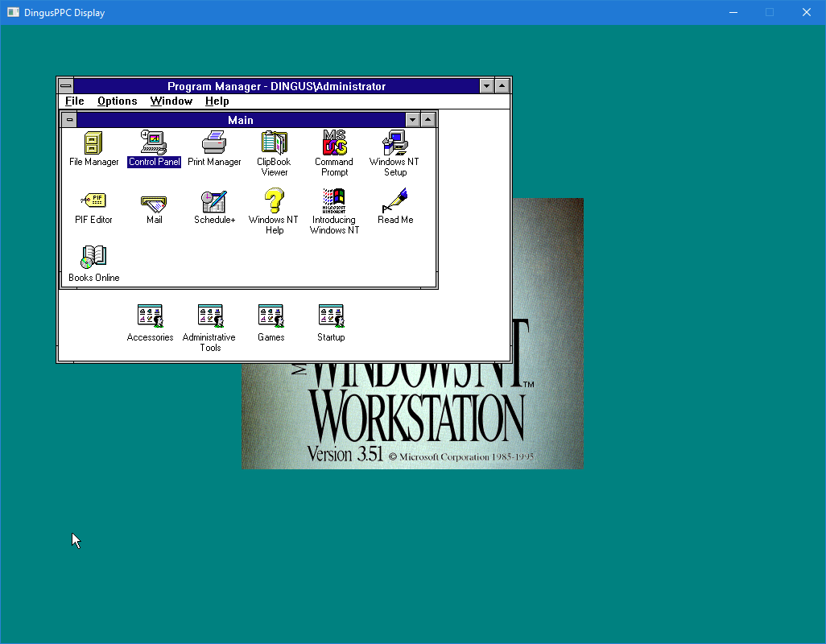Screen dimensions: 826x644
Task: Click the Program Manager title bar
Action: coord(276,86)
